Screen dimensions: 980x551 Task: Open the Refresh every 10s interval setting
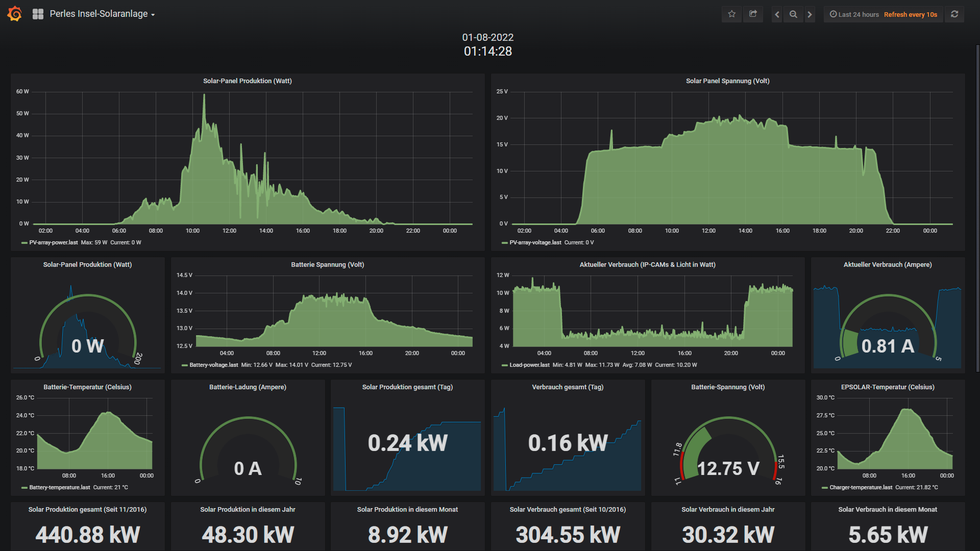tap(910, 14)
